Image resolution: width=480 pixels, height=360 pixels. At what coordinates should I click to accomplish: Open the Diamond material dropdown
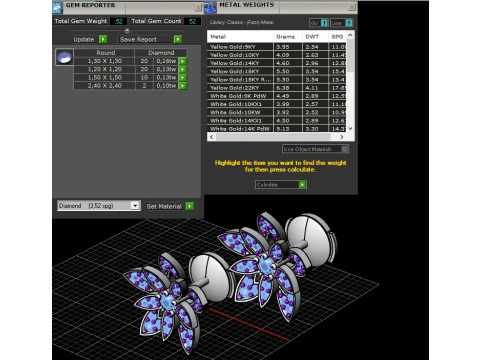tap(135, 206)
